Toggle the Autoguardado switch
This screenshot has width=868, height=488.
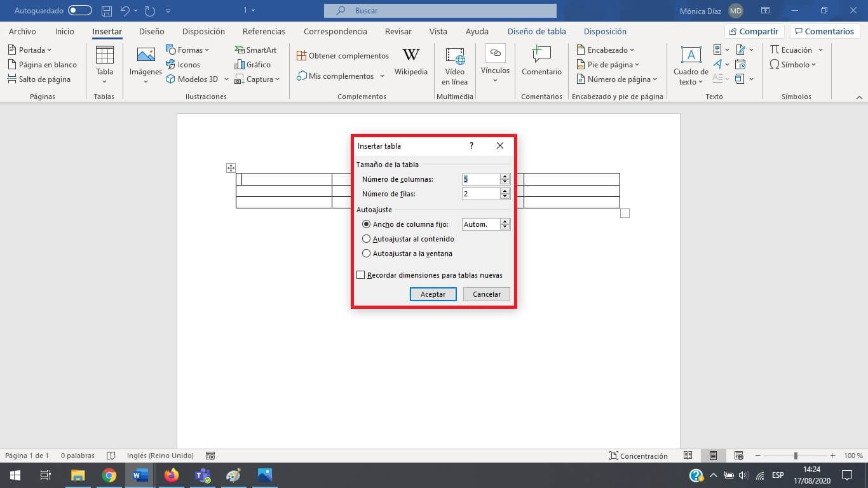click(80, 11)
